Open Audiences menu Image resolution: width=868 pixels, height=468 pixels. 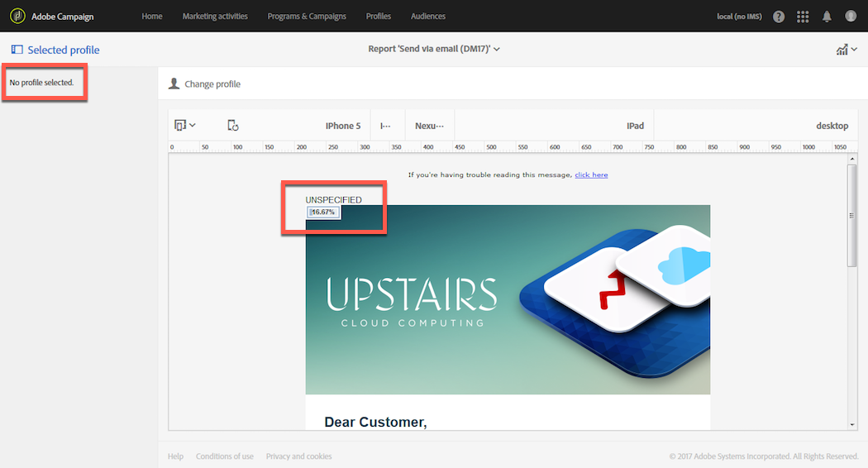click(x=428, y=16)
